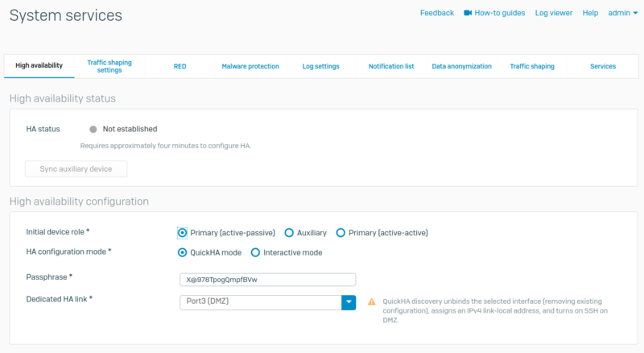Click the grey HA status indicator dot
Screen dimensions: 644x353
click(93, 129)
